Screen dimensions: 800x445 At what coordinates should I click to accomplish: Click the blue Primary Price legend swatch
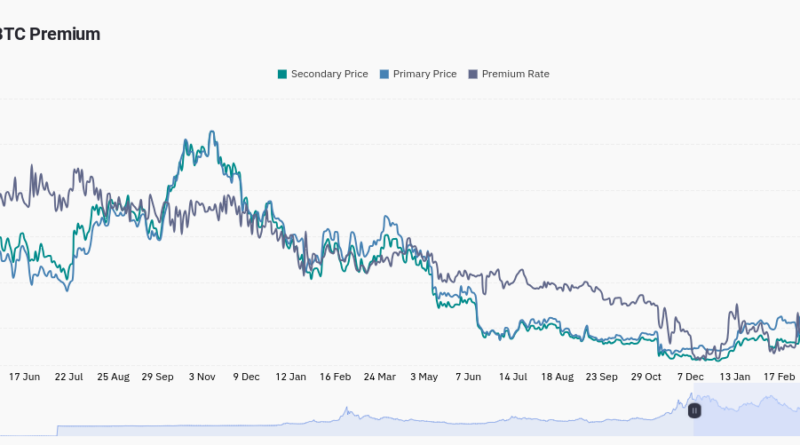385,74
